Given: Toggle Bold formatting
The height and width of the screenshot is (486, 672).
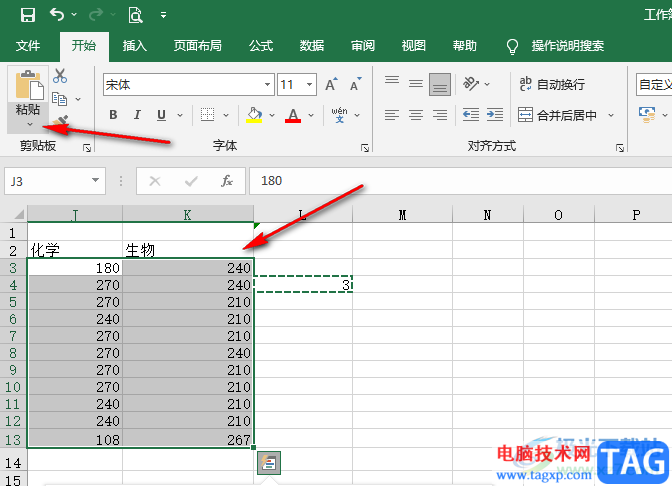Looking at the screenshot, I should pos(113,115).
